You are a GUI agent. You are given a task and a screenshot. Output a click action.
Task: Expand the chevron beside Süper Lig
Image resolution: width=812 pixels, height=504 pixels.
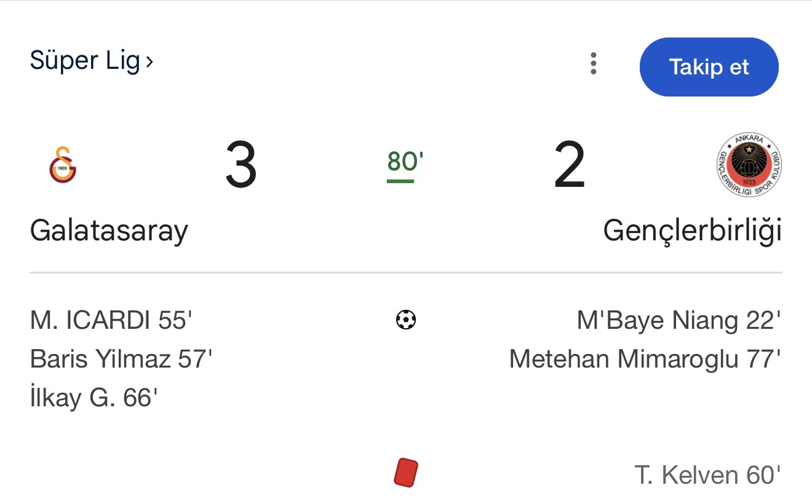(149, 61)
